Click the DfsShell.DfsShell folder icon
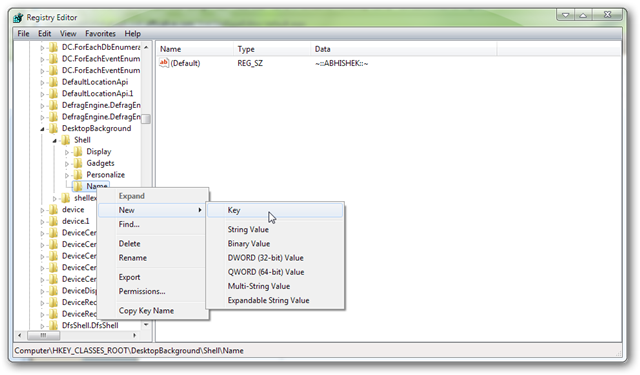The height and width of the screenshot is (375, 640). (53, 326)
